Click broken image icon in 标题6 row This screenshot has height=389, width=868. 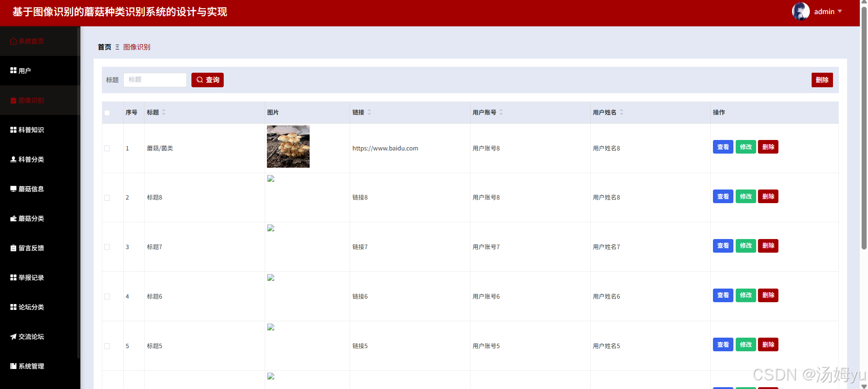click(271, 278)
